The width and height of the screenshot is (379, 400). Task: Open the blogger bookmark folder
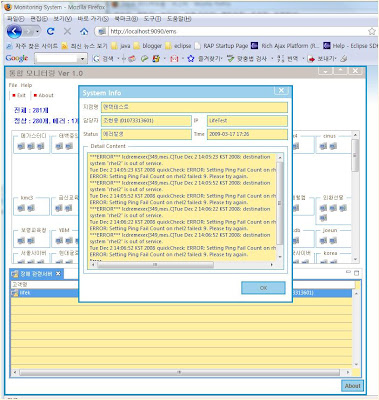pyautogui.click(x=148, y=46)
